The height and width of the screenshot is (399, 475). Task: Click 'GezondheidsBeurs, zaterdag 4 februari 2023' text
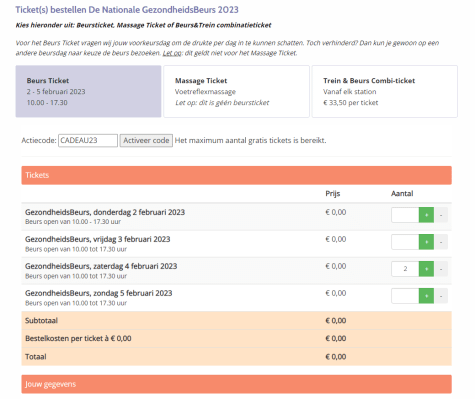point(101,266)
